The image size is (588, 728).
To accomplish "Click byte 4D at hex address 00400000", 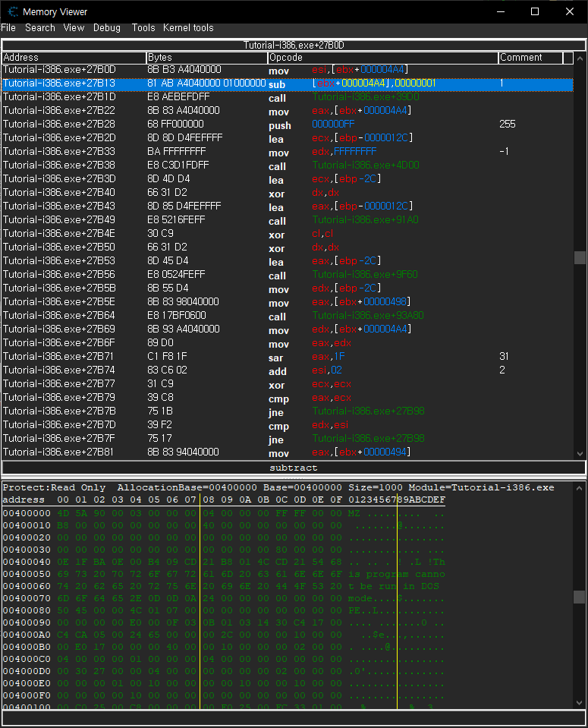I will click(x=63, y=513).
